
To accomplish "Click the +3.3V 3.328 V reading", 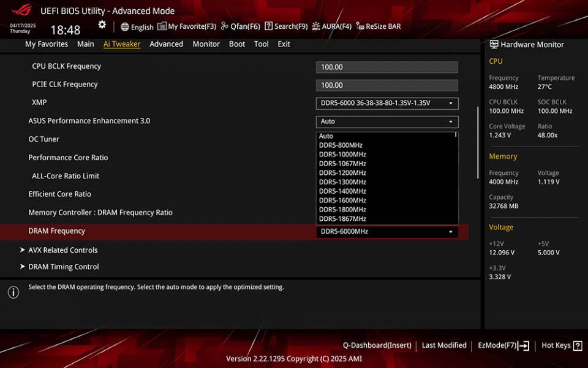I will (x=500, y=277).
